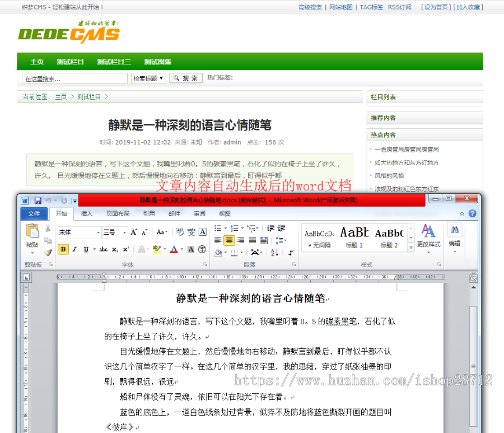Toggle italic formatting
The image size is (504, 433).
tap(73, 248)
